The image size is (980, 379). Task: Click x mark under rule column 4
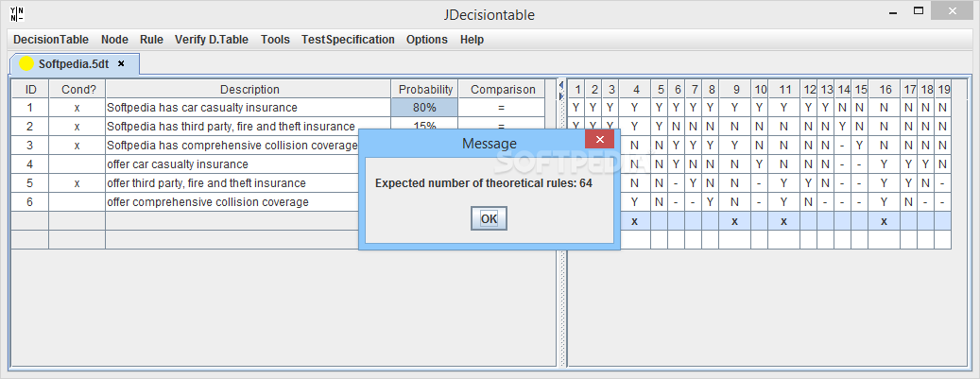(x=634, y=221)
